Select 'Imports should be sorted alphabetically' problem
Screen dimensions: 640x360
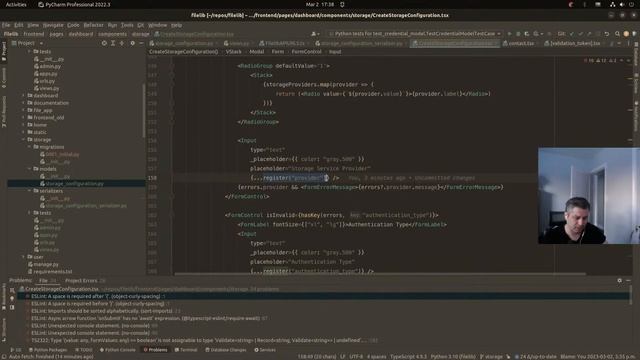point(102,311)
